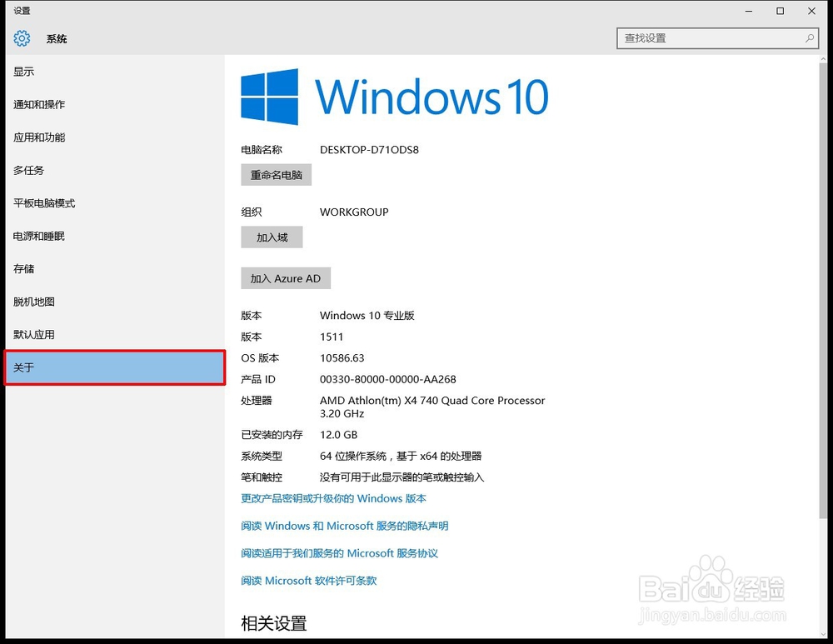
Task: Select 应用和功能 in the sidebar
Action: [115, 137]
